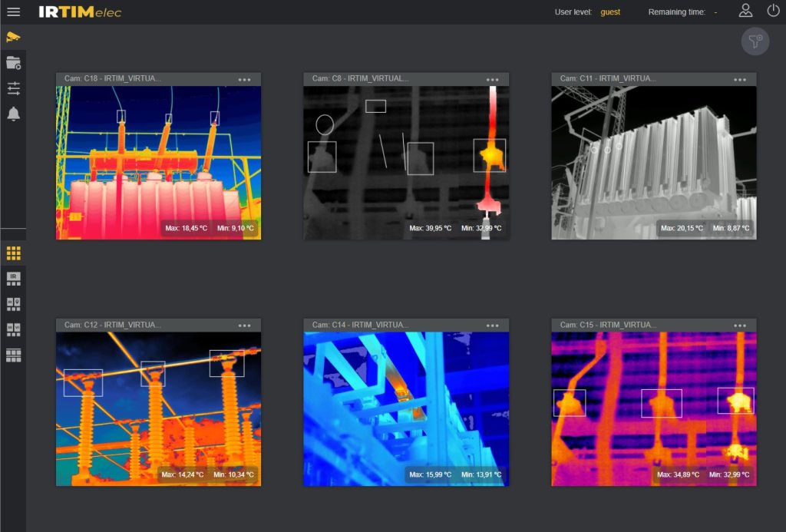Select the bottom-most grid layout icon
The width and height of the screenshot is (786, 532).
13,355
